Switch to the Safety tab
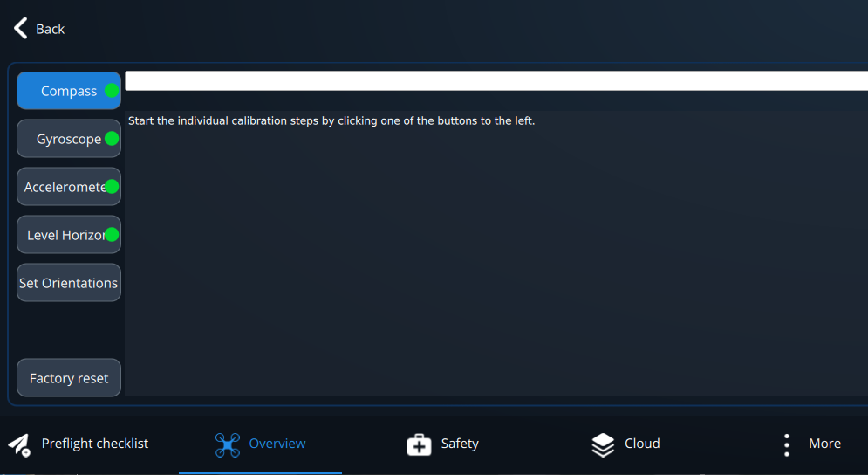This screenshot has width=868, height=475. (x=443, y=444)
